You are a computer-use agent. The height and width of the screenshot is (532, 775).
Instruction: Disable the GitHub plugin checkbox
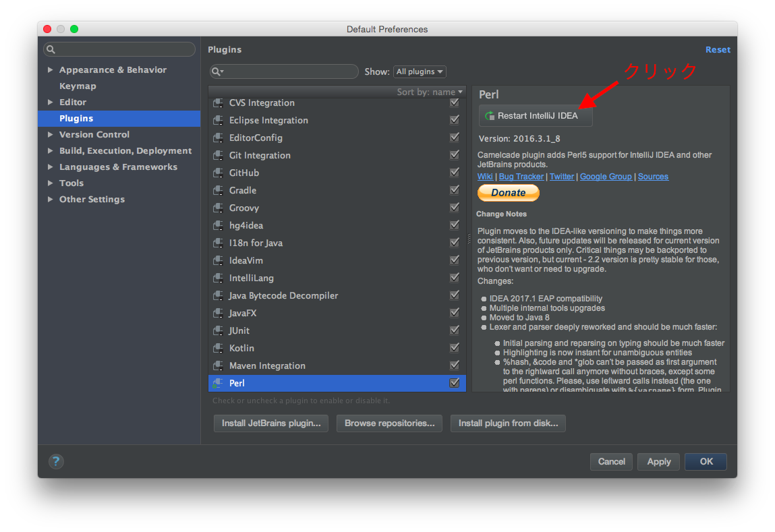click(x=455, y=173)
